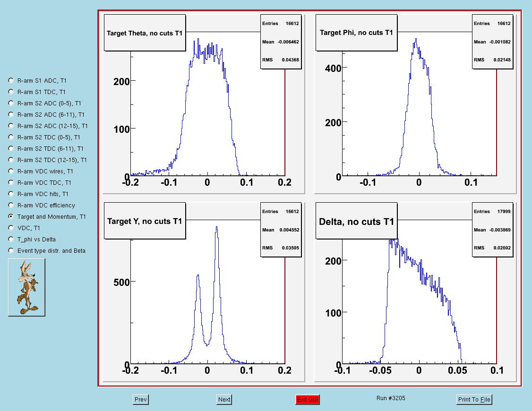Image resolution: width=532 pixels, height=411 pixels.
Task: Click the coyote cartoon image button
Action: coord(26,288)
